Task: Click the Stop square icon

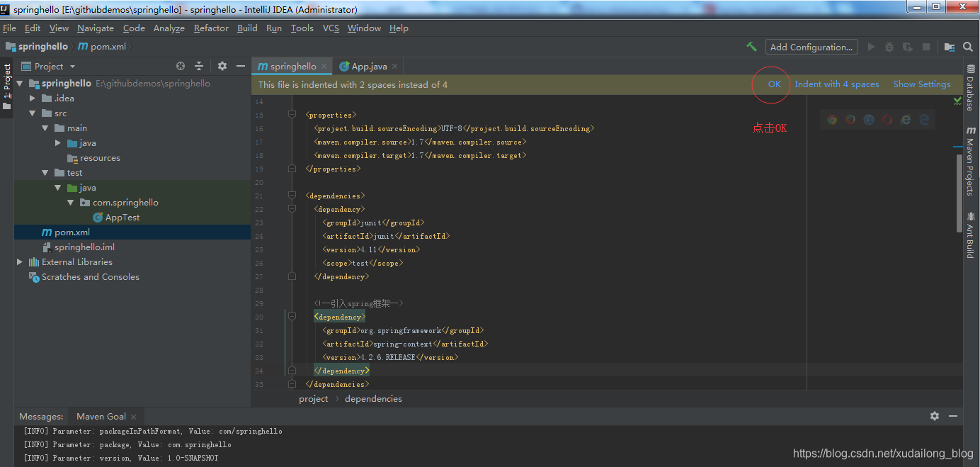Action: coord(926,47)
